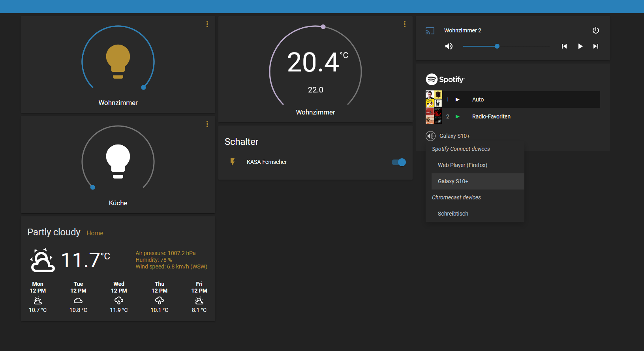Screen dimensions: 644x351
Task: Open thermostat card three-dot menu
Action: tap(404, 24)
